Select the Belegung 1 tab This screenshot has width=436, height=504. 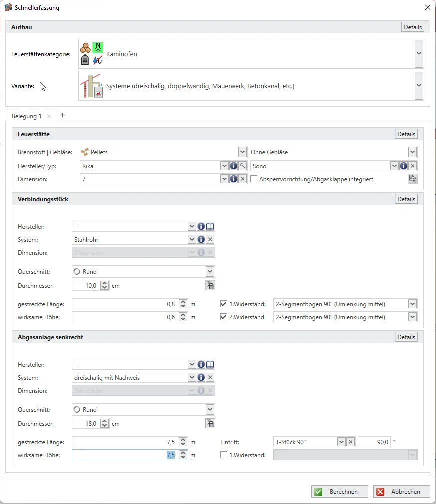pyautogui.click(x=27, y=116)
